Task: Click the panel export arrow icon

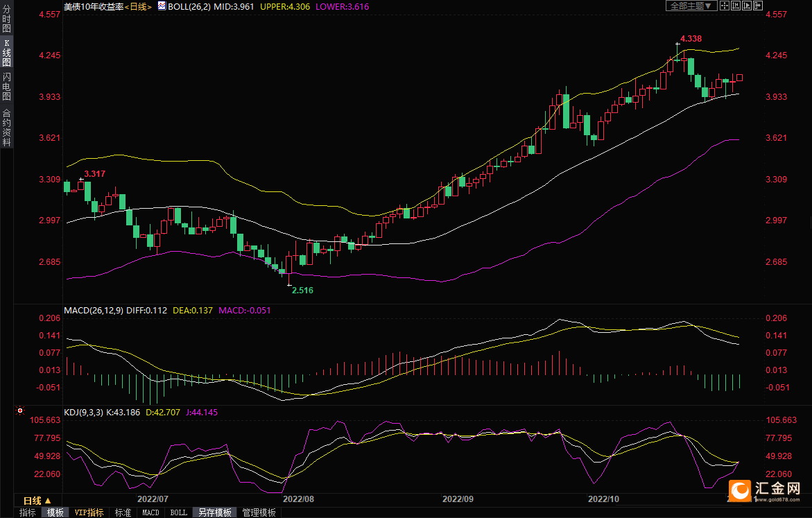Action: (x=758, y=6)
